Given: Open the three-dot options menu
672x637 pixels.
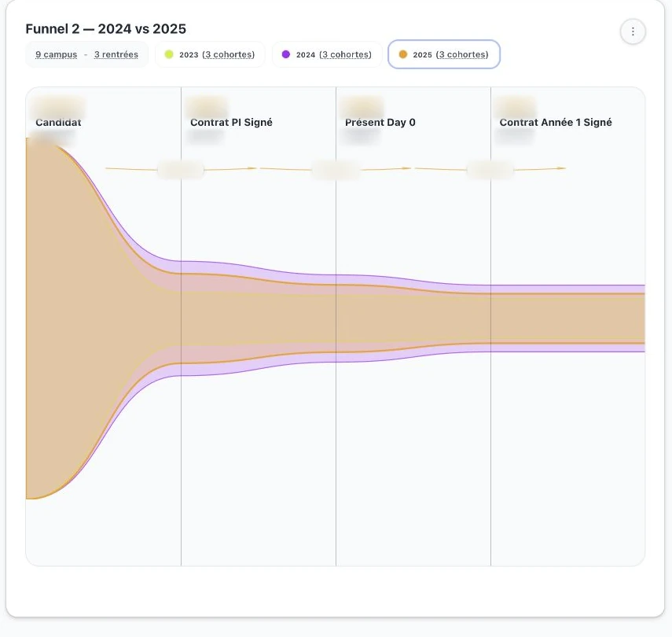Looking at the screenshot, I should 633,31.
